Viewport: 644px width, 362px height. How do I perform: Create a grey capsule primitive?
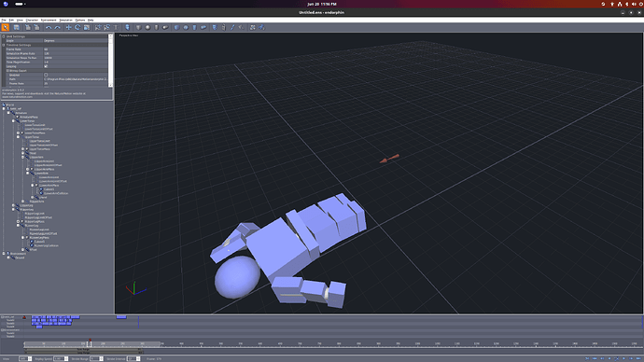click(165, 27)
